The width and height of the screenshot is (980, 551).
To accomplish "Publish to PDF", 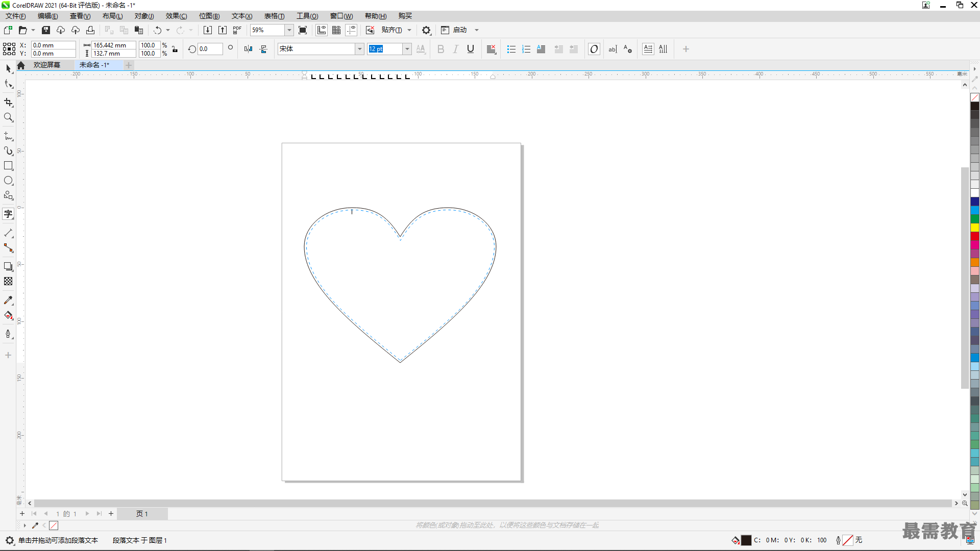I will tap(237, 30).
